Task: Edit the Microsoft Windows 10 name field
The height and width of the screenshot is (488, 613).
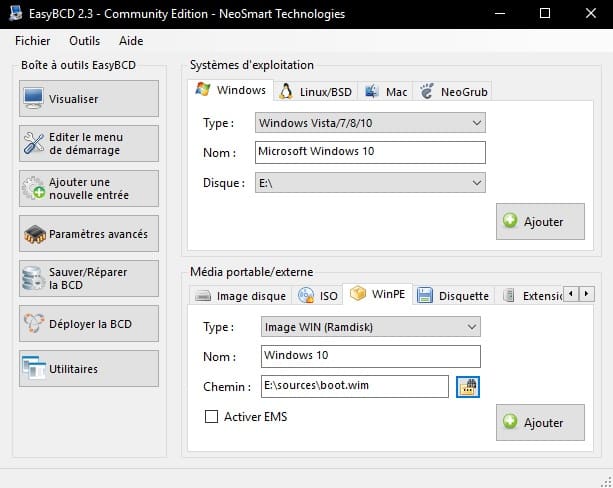Action: [x=370, y=152]
